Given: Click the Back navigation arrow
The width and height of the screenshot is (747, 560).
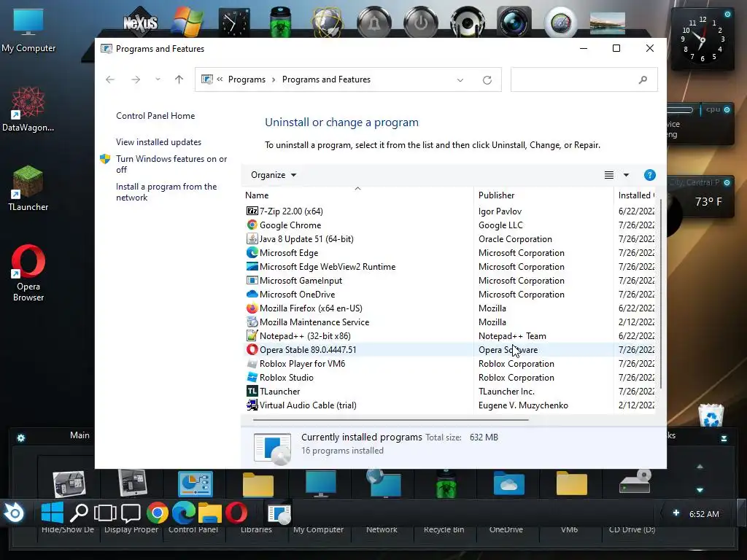Looking at the screenshot, I should [x=110, y=79].
